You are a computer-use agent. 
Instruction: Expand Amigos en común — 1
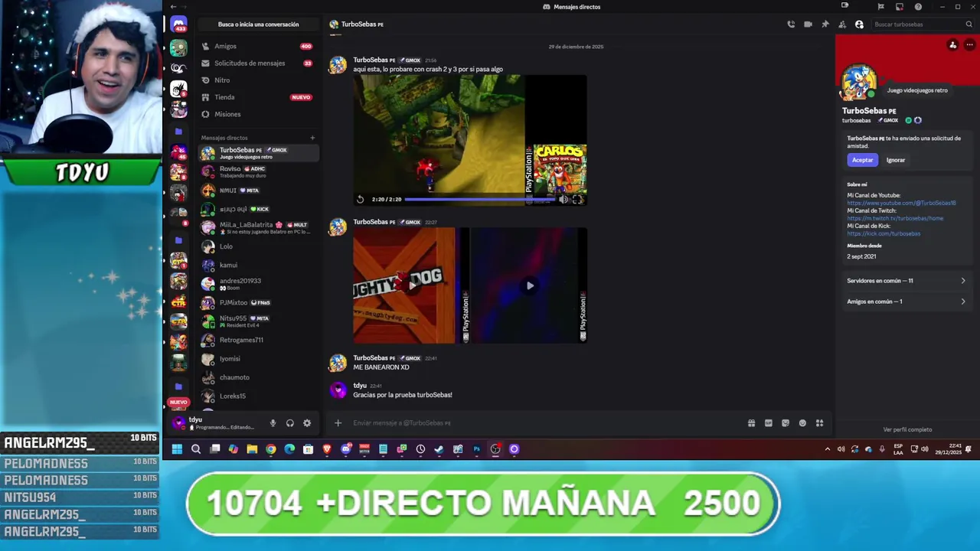(906, 302)
